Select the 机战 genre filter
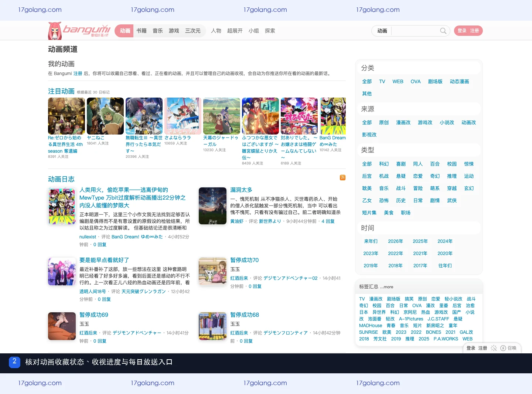Viewport: 532px width, 394px height. pyautogui.click(x=384, y=176)
